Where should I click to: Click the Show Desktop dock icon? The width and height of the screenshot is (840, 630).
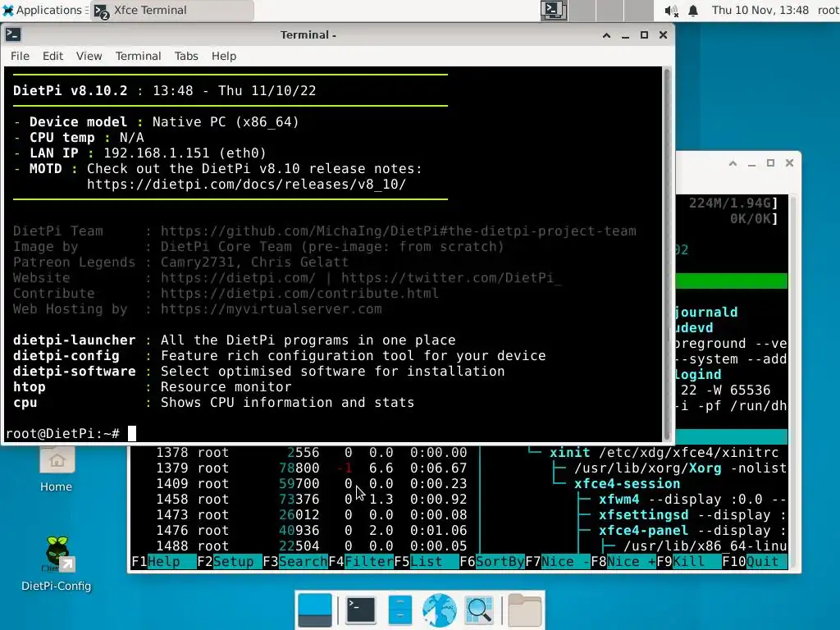314,610
